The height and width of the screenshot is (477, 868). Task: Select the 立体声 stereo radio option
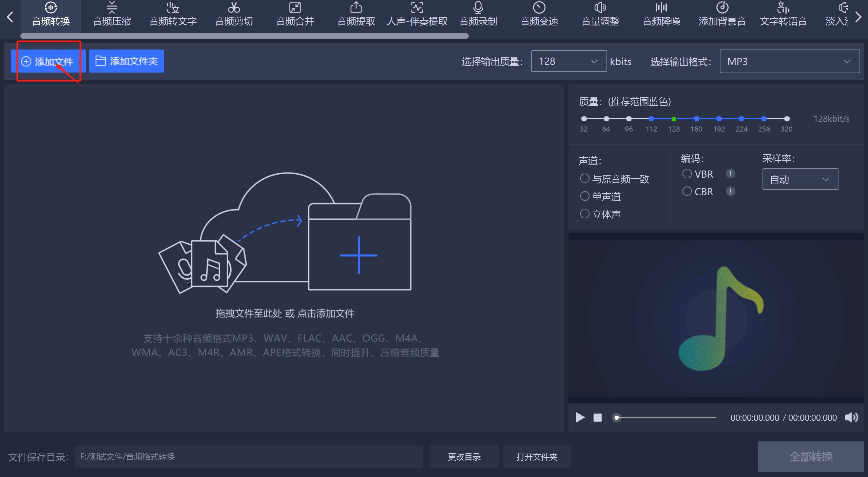[x=584, y=214]
